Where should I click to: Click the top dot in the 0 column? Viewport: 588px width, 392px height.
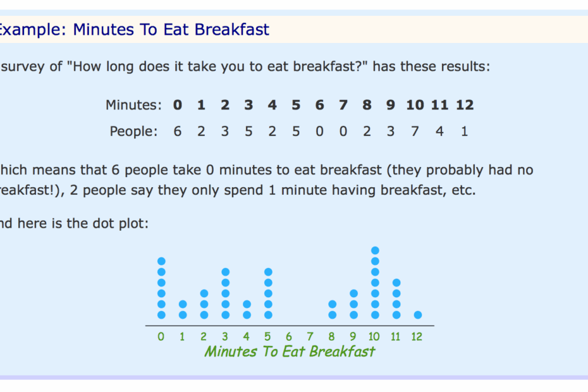[x=161, y=261]
